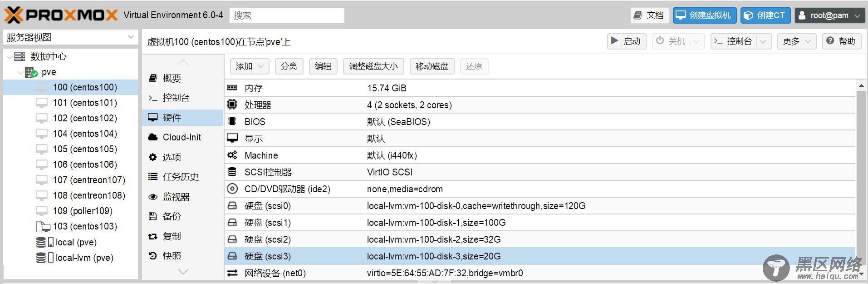Click the database icon in SCSI控制器 row
The width and height of the screenshot is (868, 284).
[x=232, y=172]
